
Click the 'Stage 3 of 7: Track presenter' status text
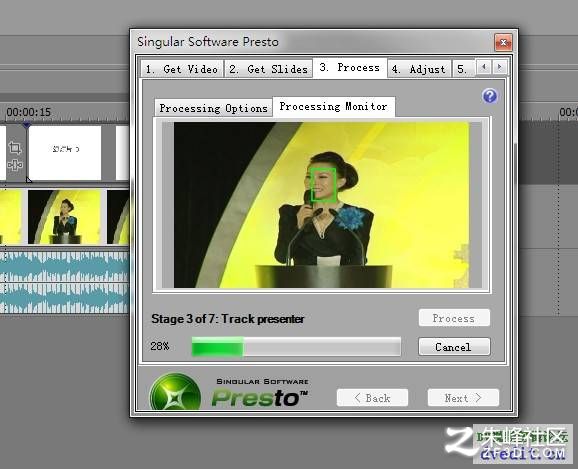tap(228, 319)
